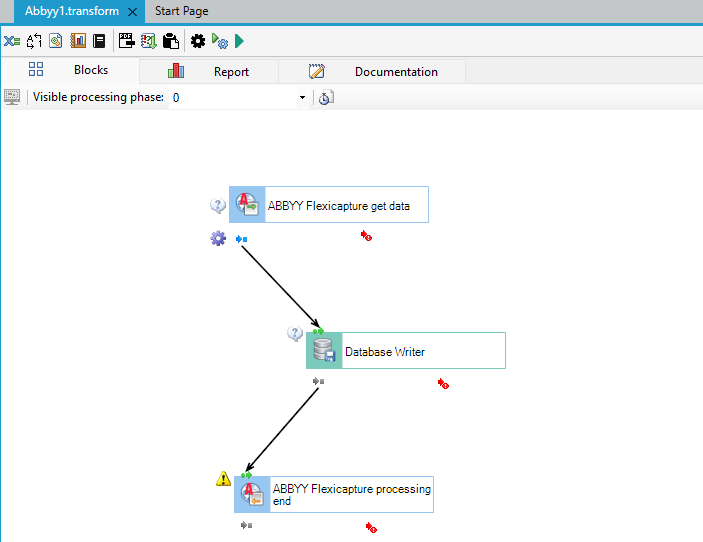Click the black notebook toolbar icon
The image size is (703, 542).
[99, 41]
